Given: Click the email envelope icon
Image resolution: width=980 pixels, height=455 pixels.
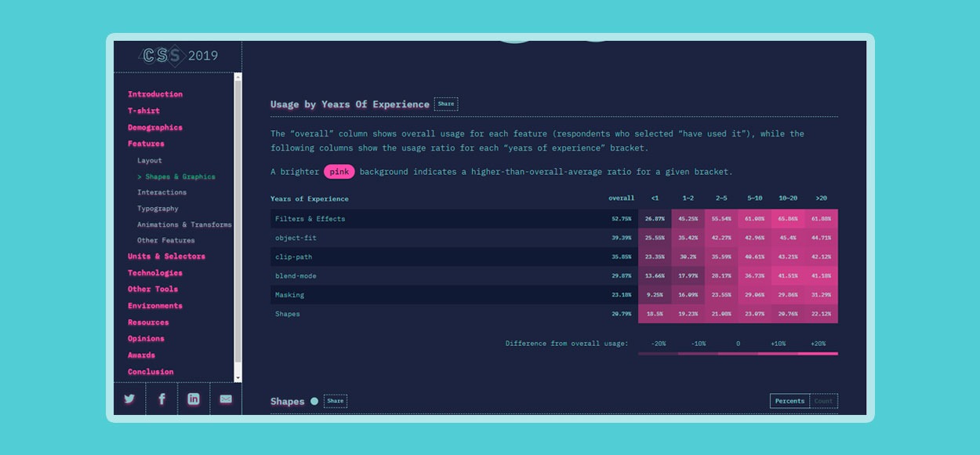Looking at the screenshot, I should (x=226, y=399).
